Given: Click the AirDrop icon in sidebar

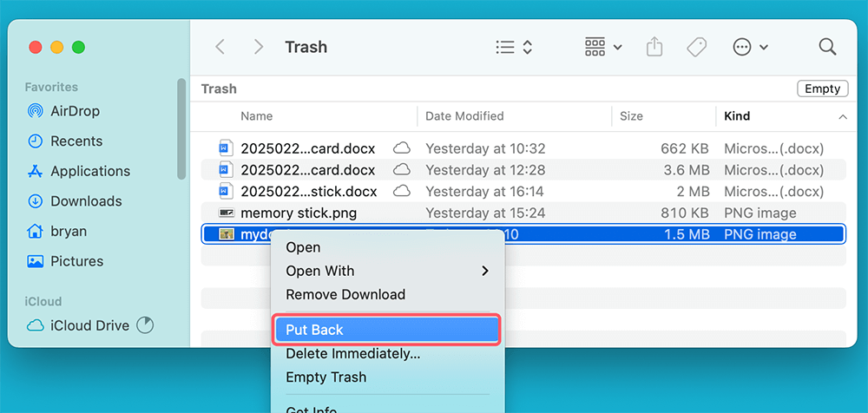Looking at the screenshot, I should [x=36, y=111].
